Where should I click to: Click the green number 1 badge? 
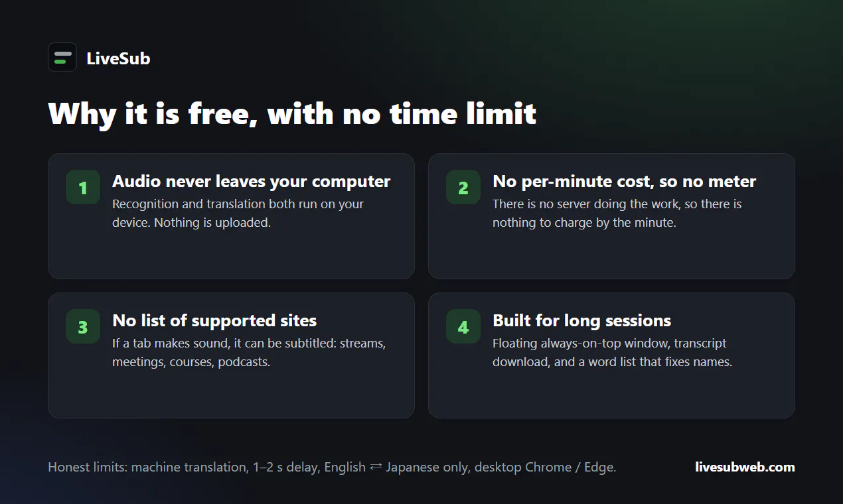click(x=83, y=188)
